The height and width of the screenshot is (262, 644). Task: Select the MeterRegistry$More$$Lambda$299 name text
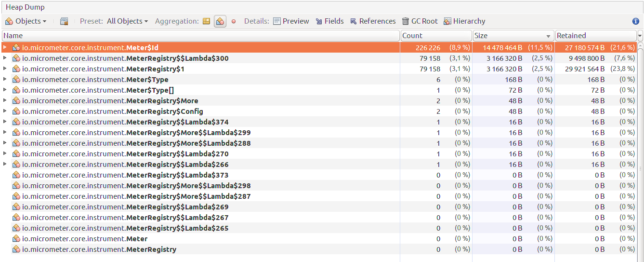(136, 133)
